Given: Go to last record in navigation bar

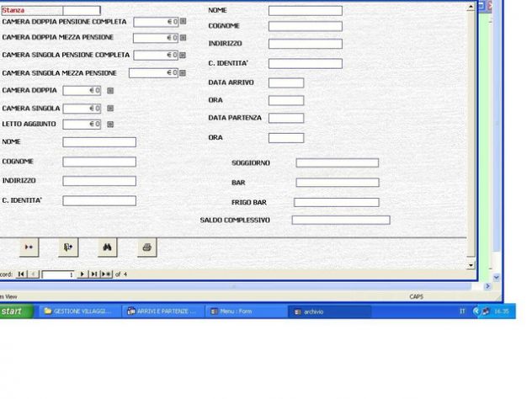Looking at the screenshot, I should point(94,274).
